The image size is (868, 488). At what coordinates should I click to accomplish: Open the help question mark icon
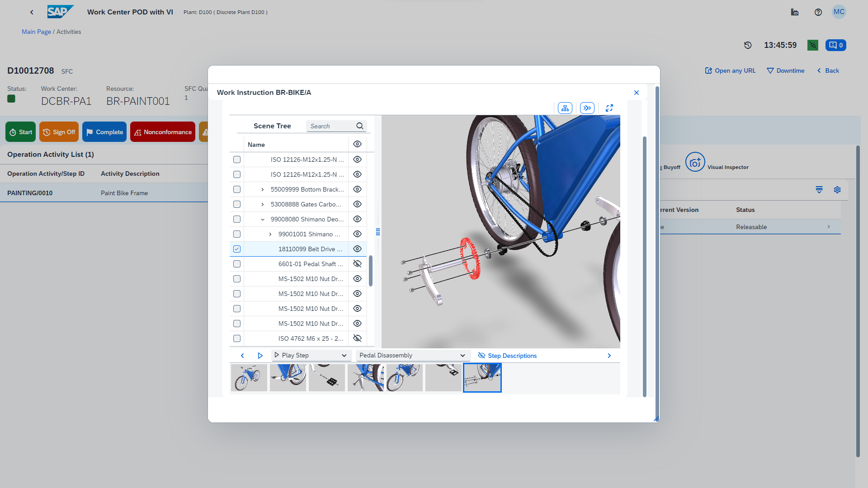point(818,12)
